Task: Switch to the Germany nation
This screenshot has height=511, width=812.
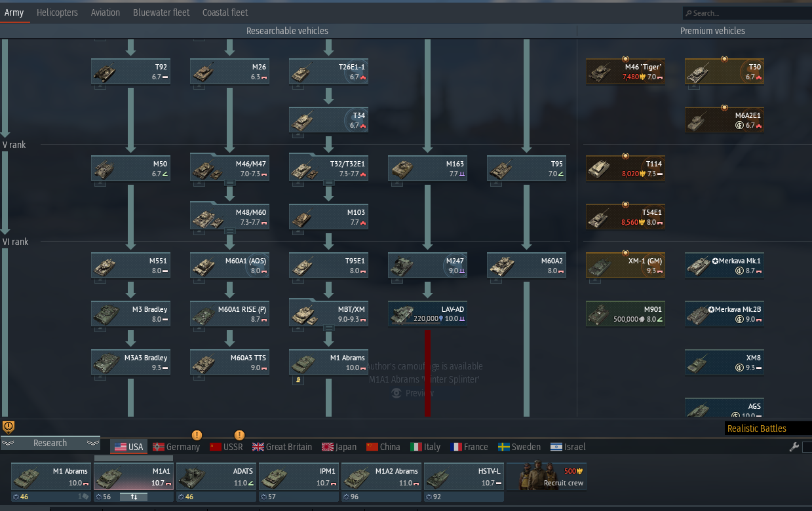Action: (x=176, y=447)
